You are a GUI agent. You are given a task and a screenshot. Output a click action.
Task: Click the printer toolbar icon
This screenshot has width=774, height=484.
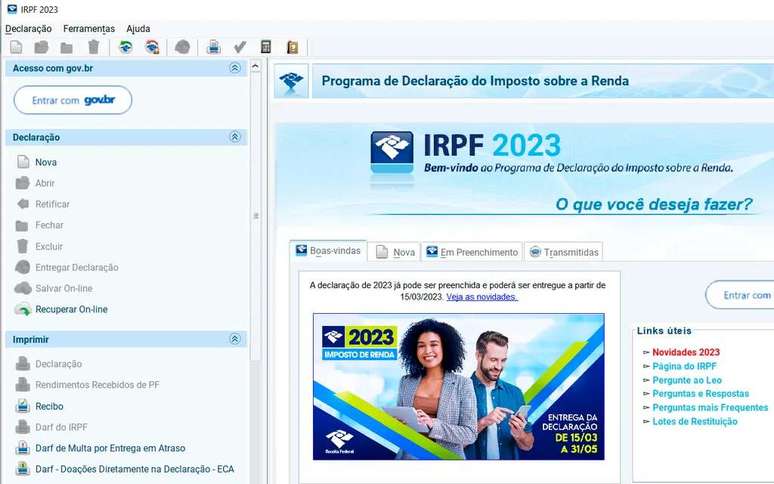[x=214, y=47]
